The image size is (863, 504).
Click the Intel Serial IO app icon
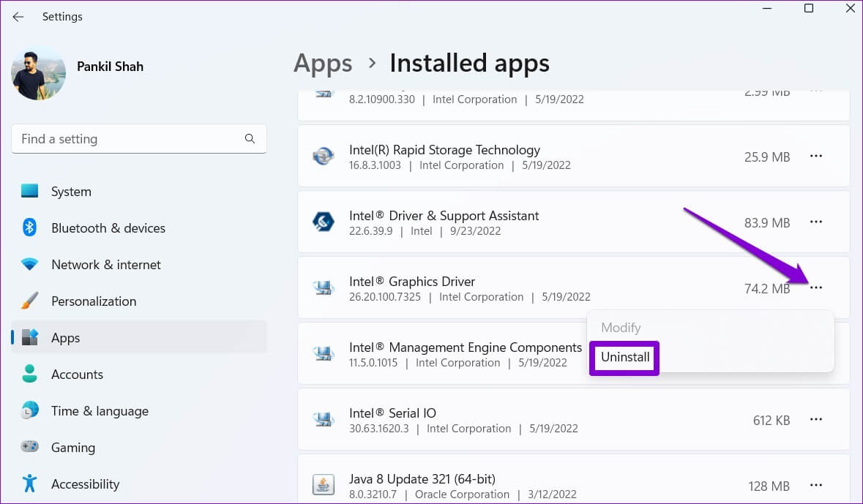pyautogui.click(x=323, y=419)
